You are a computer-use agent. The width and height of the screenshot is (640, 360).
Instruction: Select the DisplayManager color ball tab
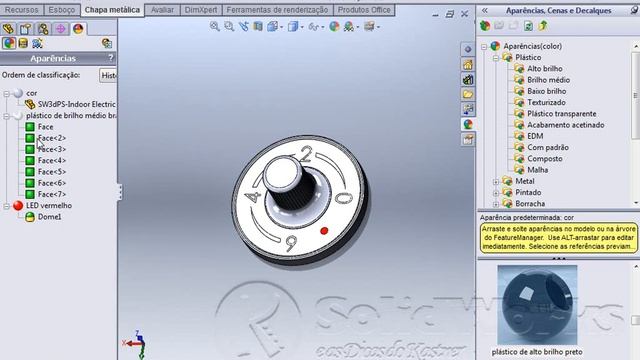[x=78, y=29]
